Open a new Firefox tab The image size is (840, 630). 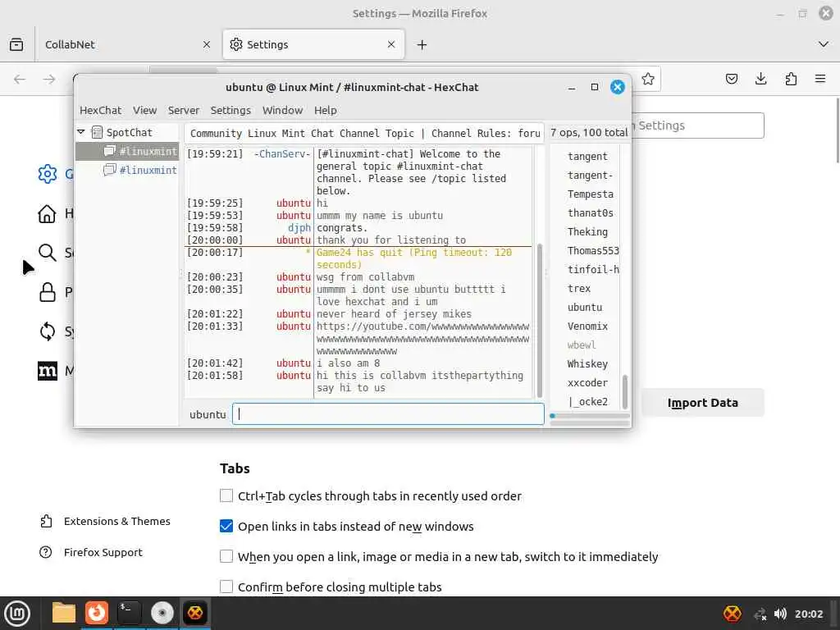(x=422, y=44)
